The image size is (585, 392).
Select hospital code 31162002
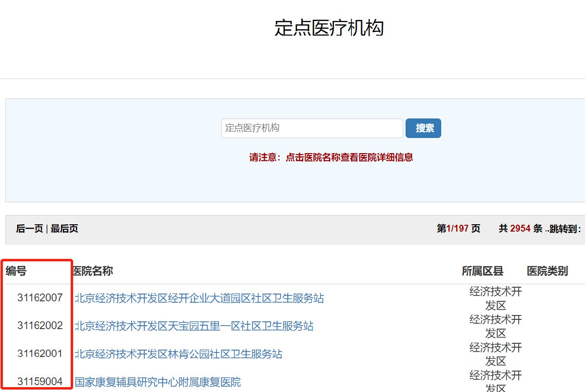tap(40, 325)
